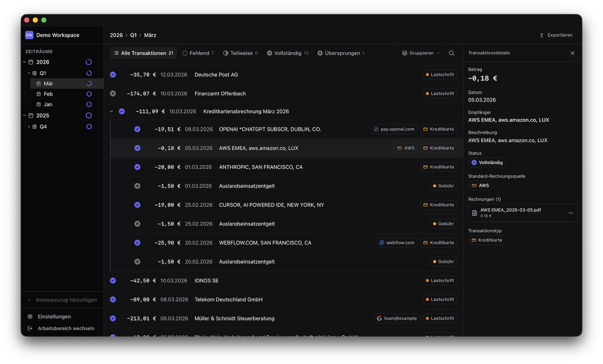Close the Transaktionsdetails panel
This screenshot has width=603, height=364.
[572, 53]
